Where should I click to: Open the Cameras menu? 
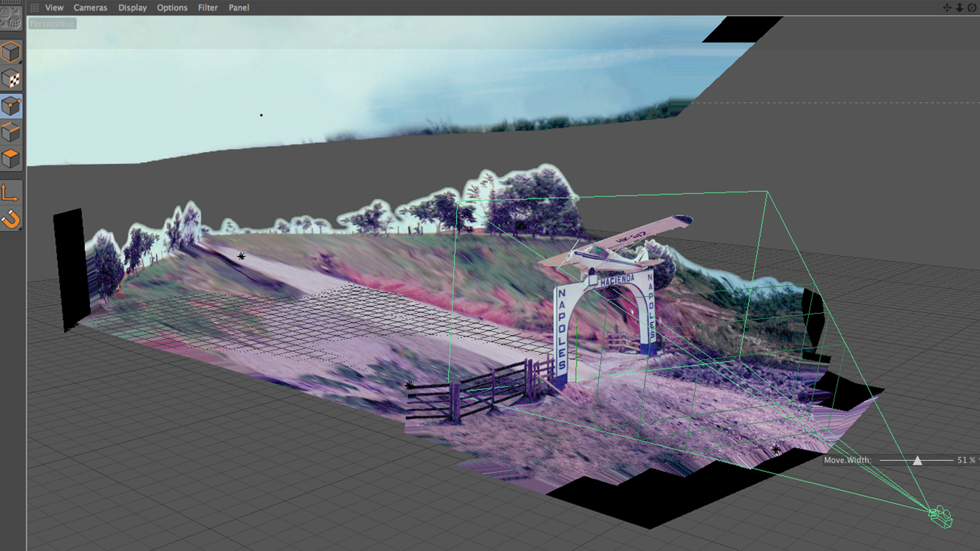coord(90,8)
